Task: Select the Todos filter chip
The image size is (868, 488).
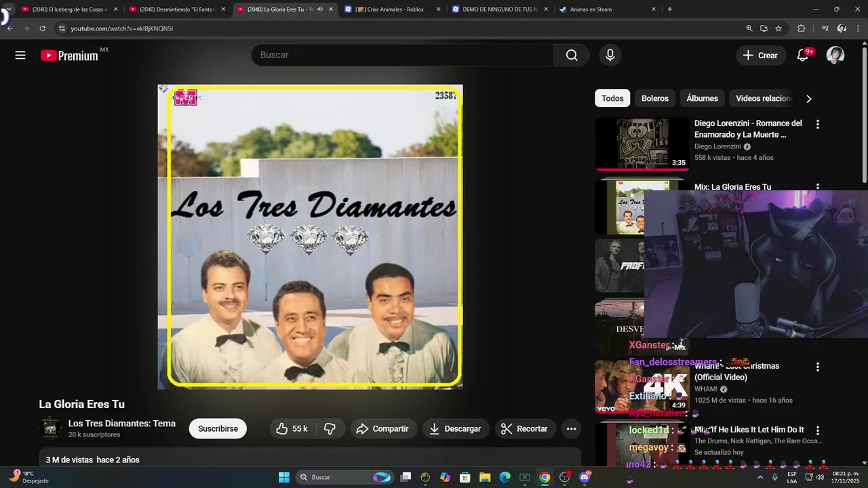Action: [612, 98]
